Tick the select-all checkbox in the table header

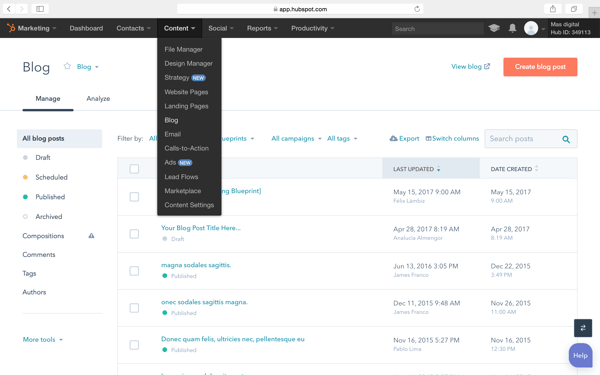(134, 169)
